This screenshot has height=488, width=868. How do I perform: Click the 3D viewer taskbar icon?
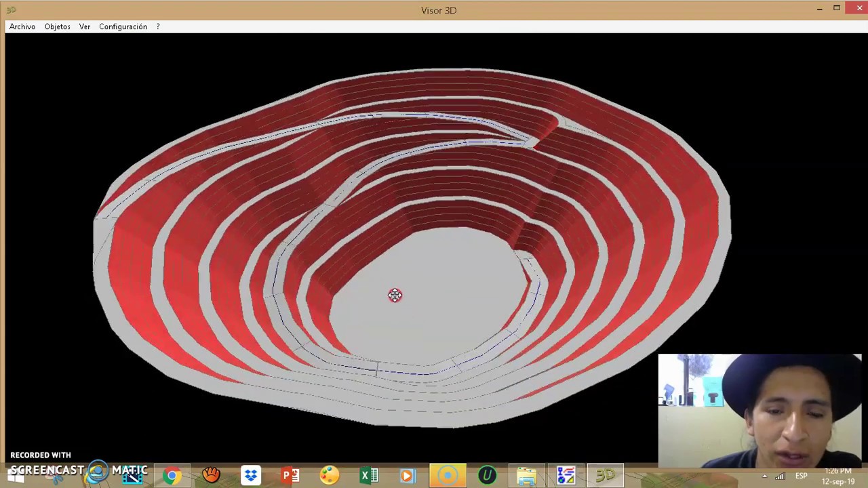tap(605, 476)
